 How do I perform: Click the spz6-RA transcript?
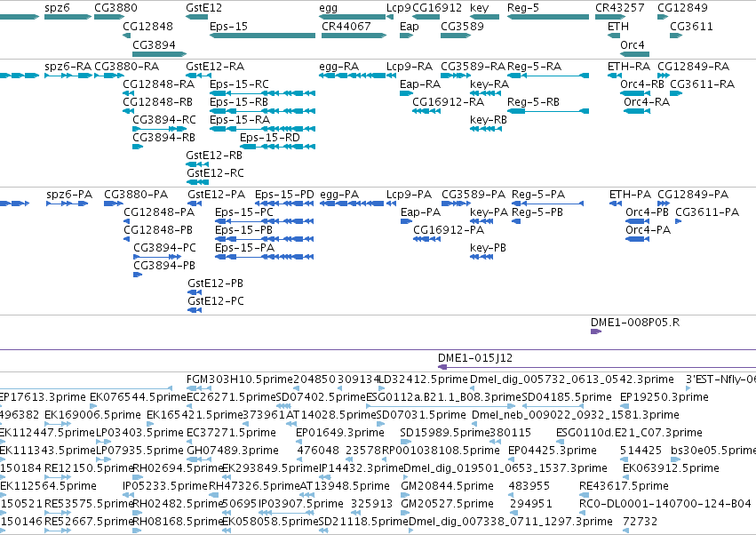[68, 76]
